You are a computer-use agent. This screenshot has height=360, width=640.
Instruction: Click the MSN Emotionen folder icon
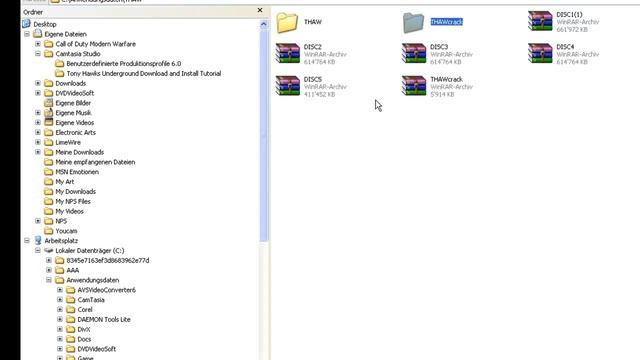tap(49, 172)
